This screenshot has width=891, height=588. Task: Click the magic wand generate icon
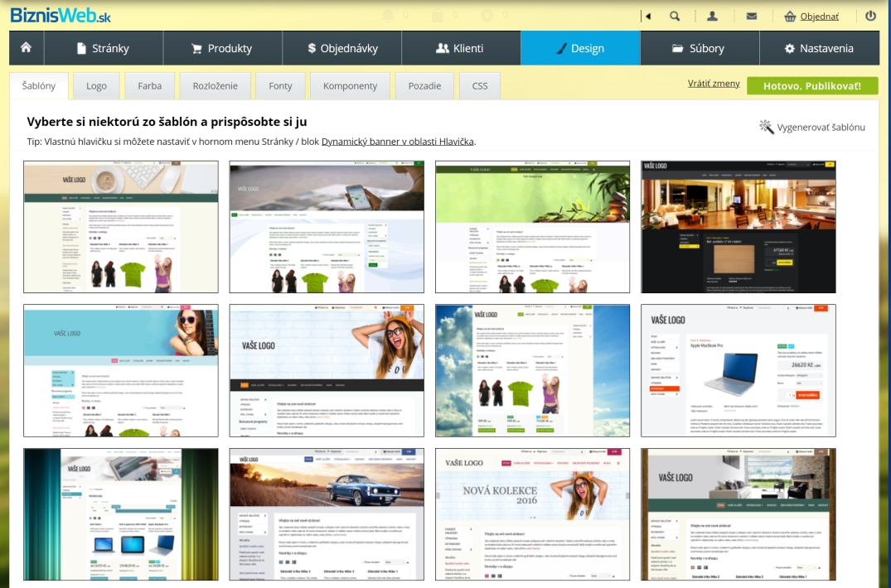point(767,127)
